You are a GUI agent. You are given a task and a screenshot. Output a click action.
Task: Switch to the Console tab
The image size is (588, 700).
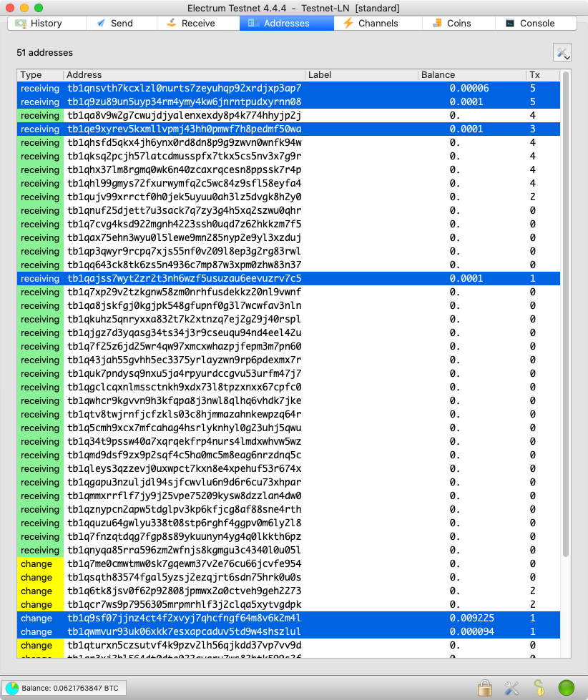click(536, 23)
